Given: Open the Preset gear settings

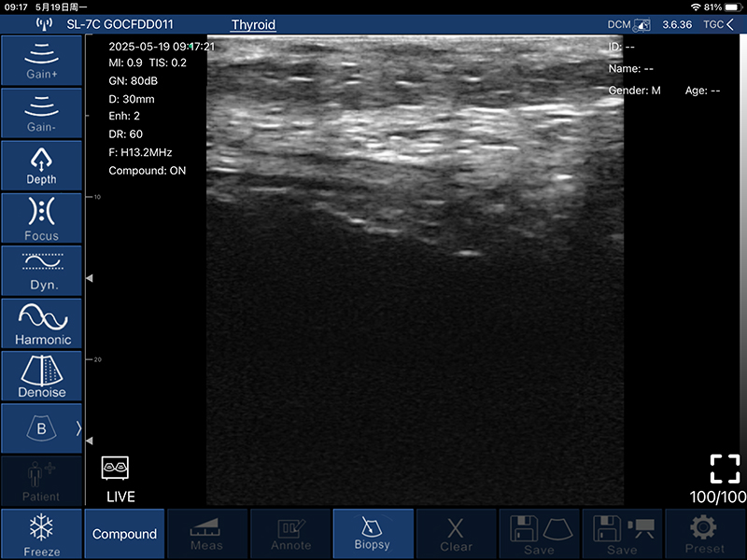Looking at the screenshot, I should click(x=705, y=533).
